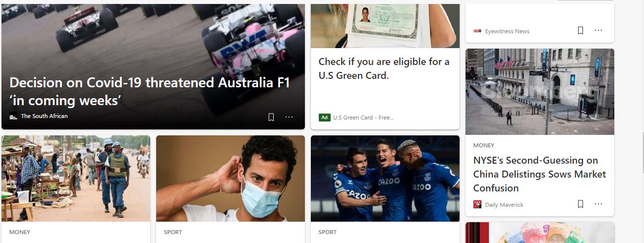Click the Eyewitness News source logo

coord(477,31)
